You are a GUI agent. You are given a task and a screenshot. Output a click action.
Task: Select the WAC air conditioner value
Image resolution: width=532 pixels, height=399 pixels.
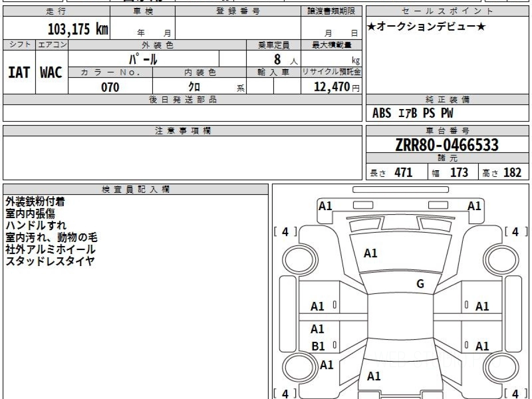point(51,72)
